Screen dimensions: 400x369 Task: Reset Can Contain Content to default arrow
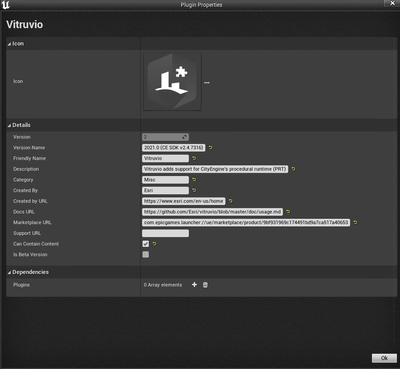pos(154,244)
